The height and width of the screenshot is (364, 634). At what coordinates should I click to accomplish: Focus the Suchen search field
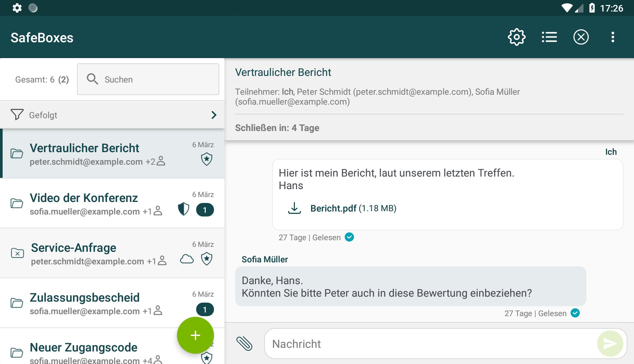click(x=148, y=80)
